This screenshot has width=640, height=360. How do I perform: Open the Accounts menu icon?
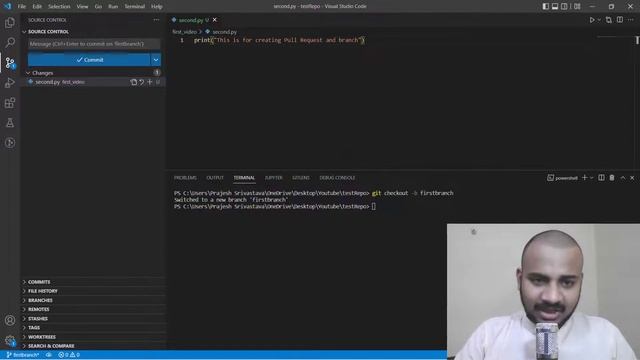10,320
